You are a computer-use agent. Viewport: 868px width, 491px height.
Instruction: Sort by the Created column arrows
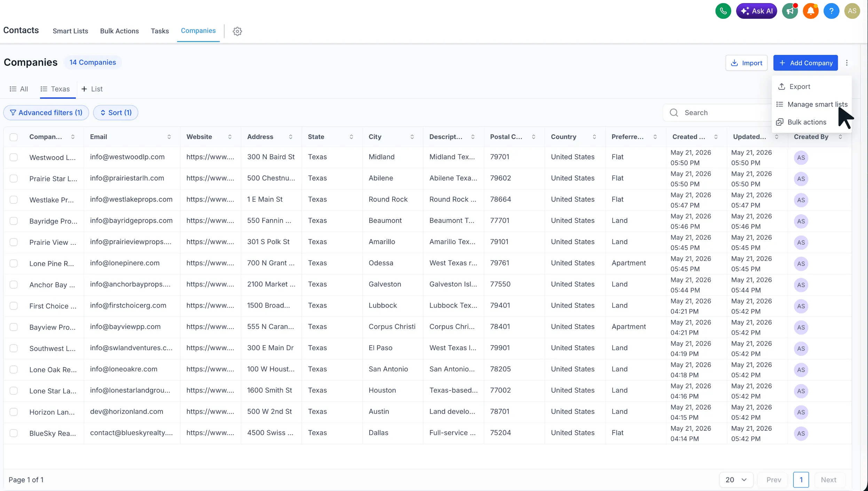716,137
